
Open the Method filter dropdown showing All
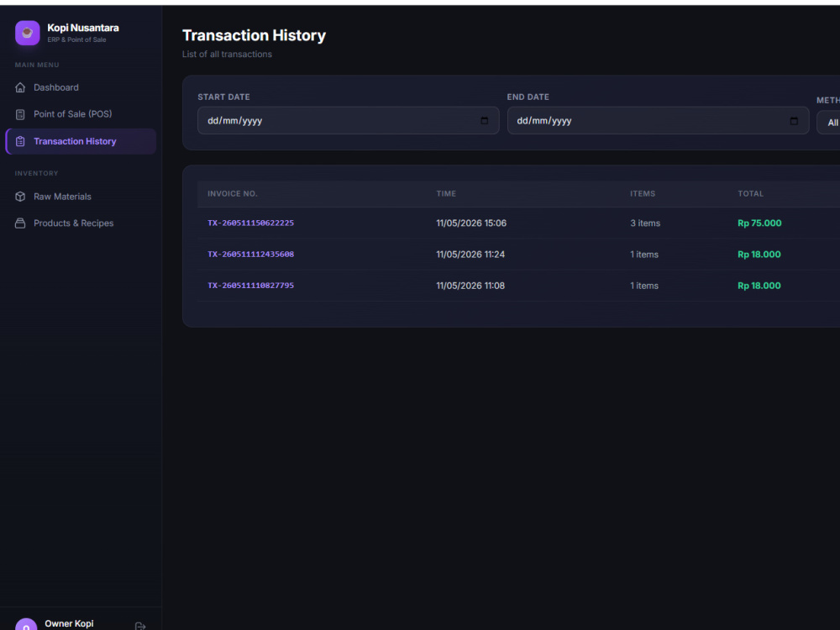(829, 123)
